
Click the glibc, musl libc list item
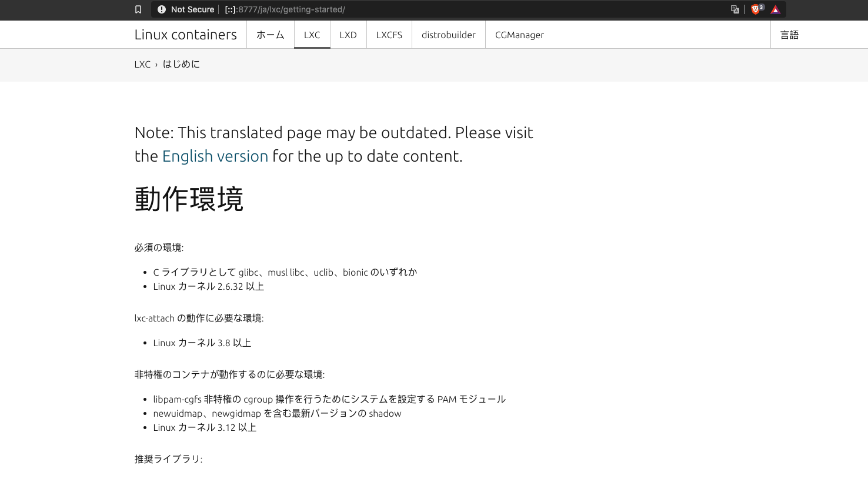(x=285, y=272)
